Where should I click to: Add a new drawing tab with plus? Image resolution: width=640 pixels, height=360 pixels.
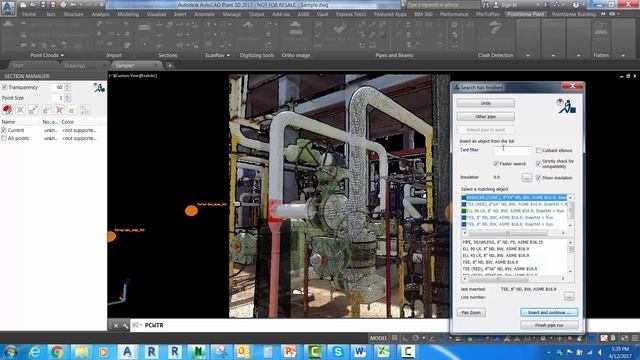(170, 65)
